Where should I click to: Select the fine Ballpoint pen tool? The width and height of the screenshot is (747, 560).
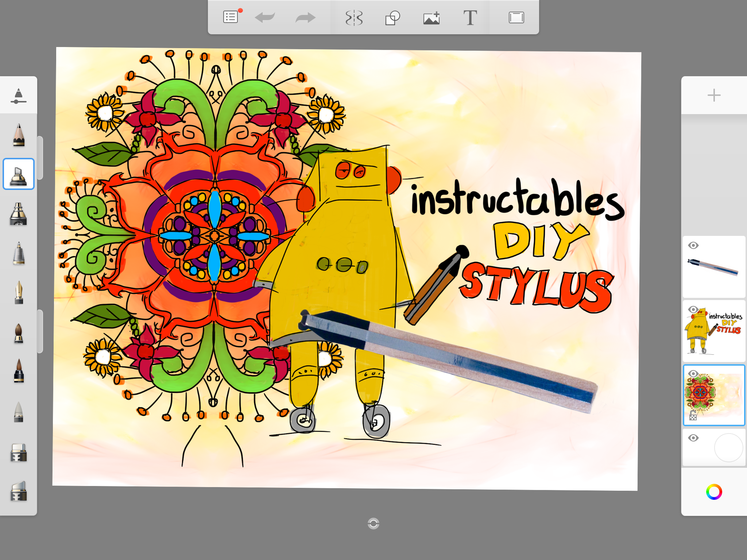[x=19, y=253]
